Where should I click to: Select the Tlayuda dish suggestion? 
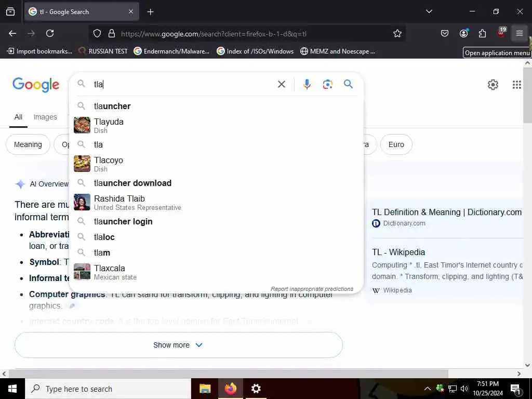(x=216, y=126)
